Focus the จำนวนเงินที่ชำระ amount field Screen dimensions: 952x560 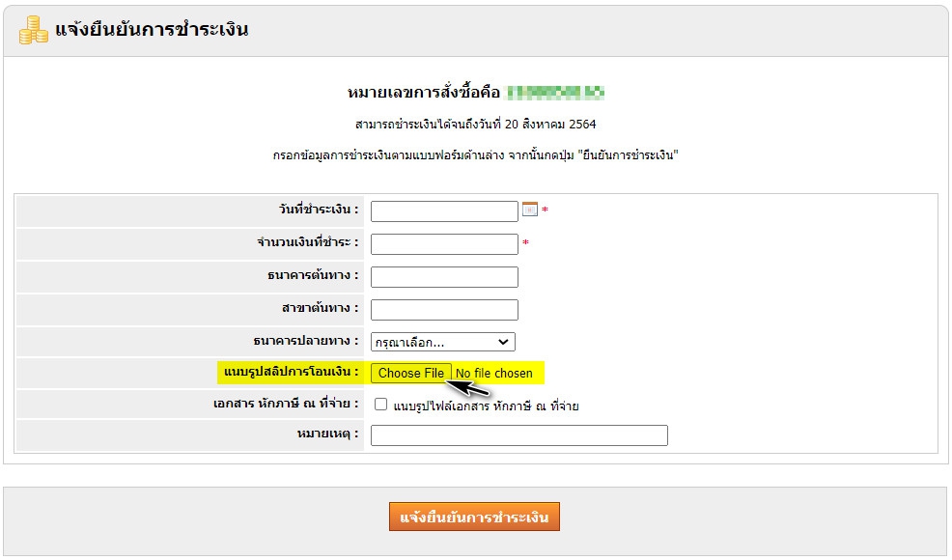[x=444, y=244]
